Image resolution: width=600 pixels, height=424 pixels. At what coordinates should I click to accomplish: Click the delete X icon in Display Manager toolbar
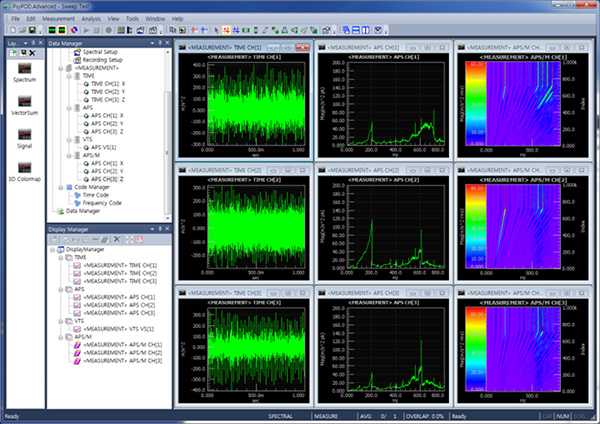pos(117,240)
